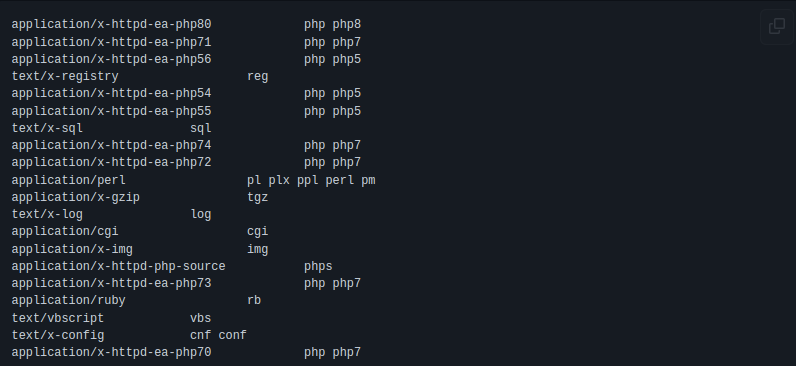
Task: Click the reg extension text
Action: (257, 77)
